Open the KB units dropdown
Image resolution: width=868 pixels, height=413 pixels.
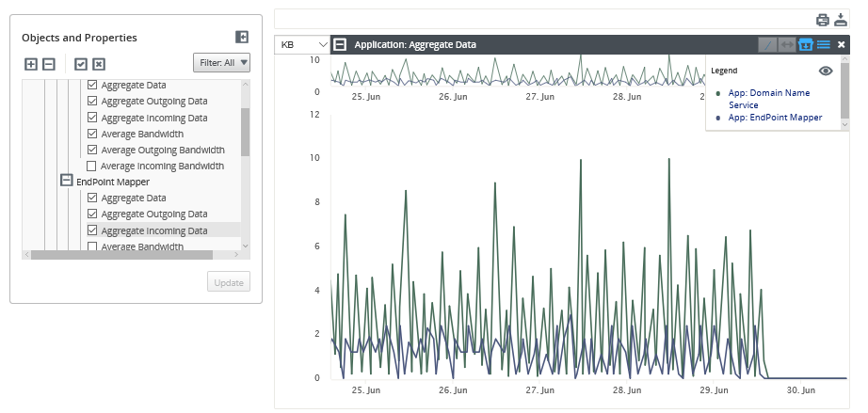coord(302,45)
